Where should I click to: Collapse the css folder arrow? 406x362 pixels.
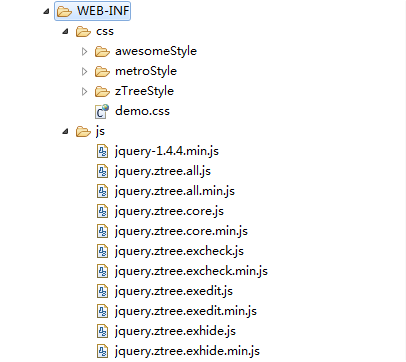coord(65,32)
